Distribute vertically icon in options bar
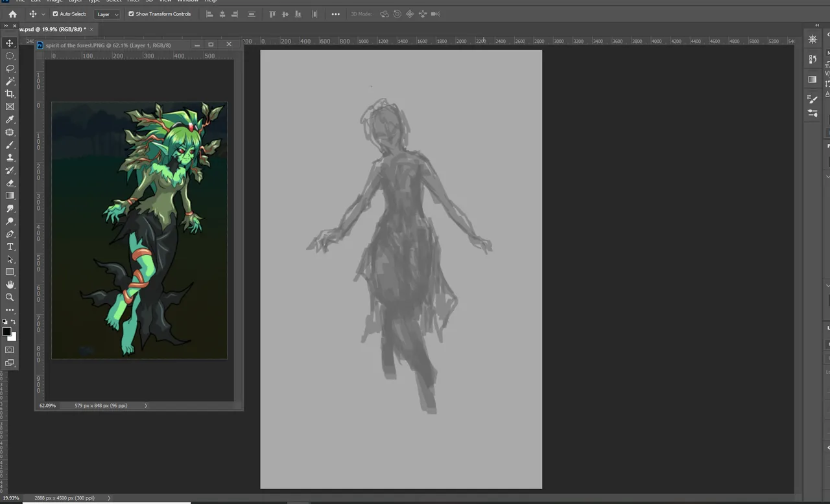The width and height of the screenshot is (830, 504). 252,14
